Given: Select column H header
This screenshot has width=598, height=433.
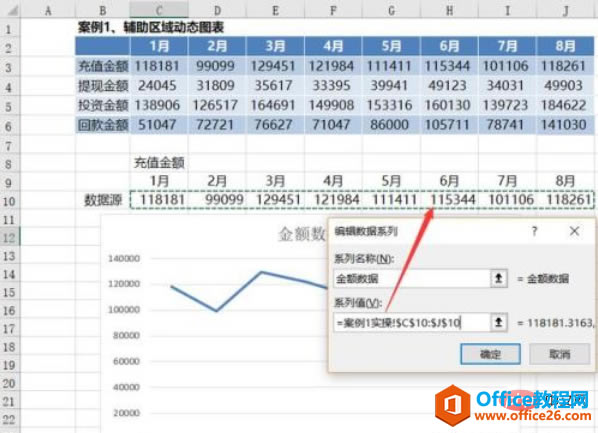Looking at the screenshot, I should coord(449,10).
